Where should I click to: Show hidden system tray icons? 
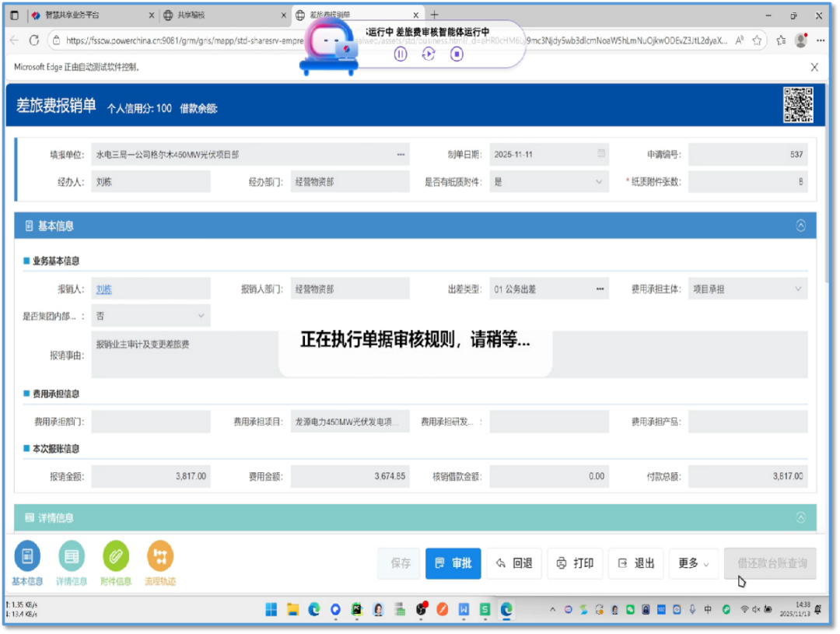552,609
